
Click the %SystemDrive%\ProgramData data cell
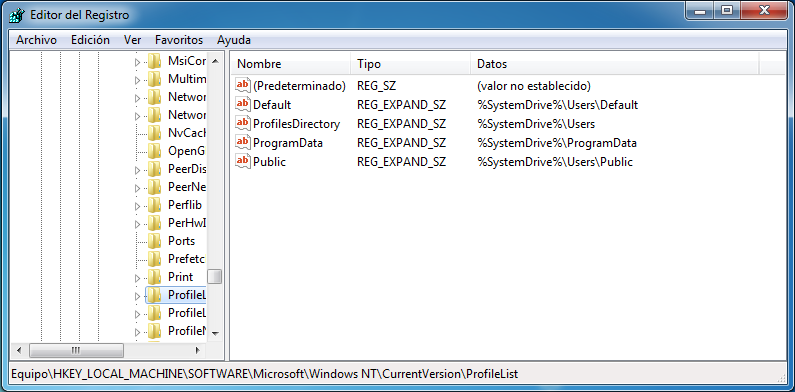pyautogui.click(x=557, y=143)
